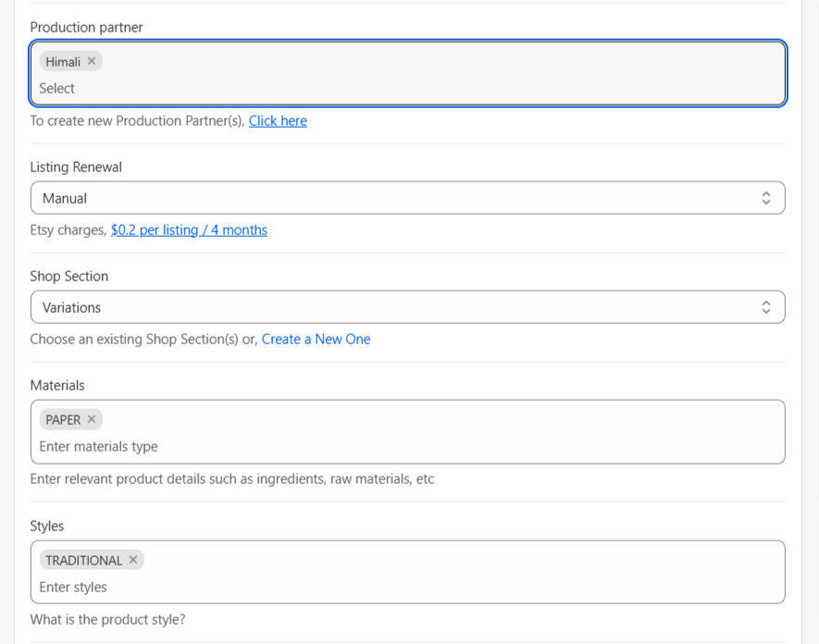The height and width of the screenshot is (644, 819).
Task: Follow the Create a New One link
Action: (x=316, y=339)
